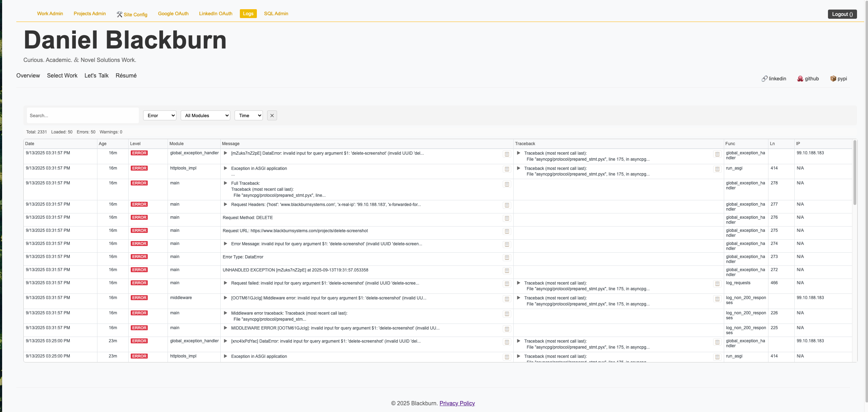Open the Time sort dropdown

coord(249,115)
